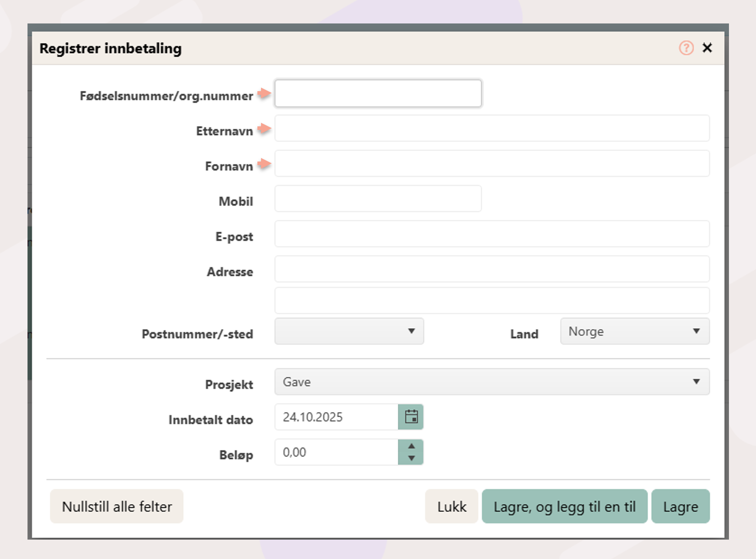Image resolution: width=756 pixels, height=559 pixels.
Task: Click Nullstill alle felter button
Action: tap(117, 506)
